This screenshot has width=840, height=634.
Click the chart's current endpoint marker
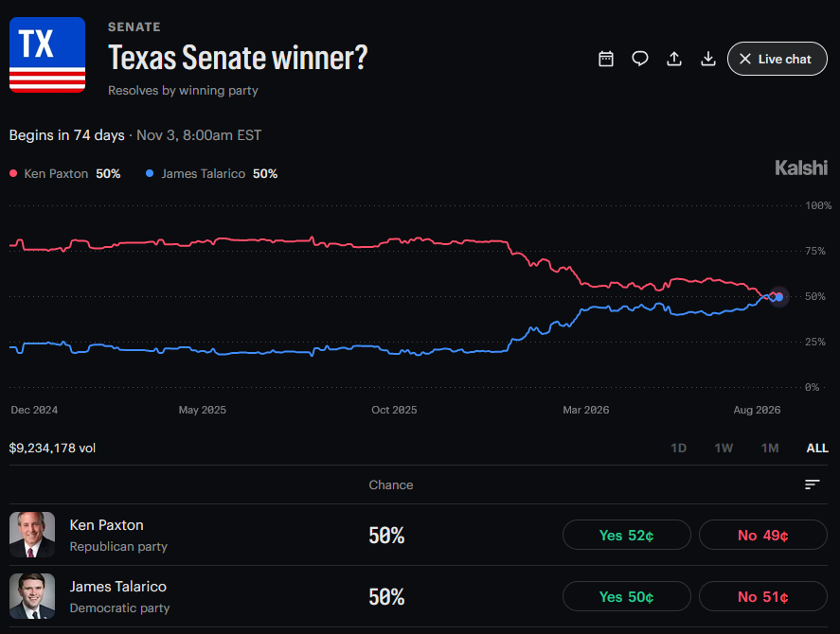pos(779,296)
